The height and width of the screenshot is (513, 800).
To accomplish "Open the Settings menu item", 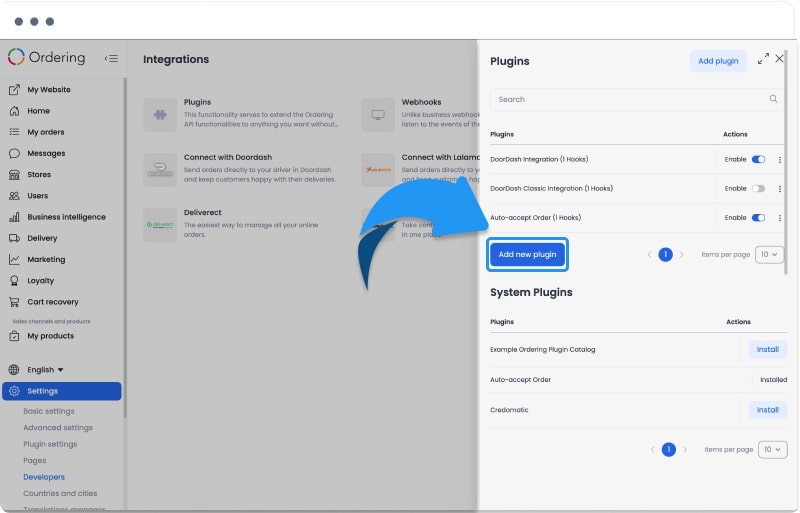I will pyautogui.click(x=62, y=391).
